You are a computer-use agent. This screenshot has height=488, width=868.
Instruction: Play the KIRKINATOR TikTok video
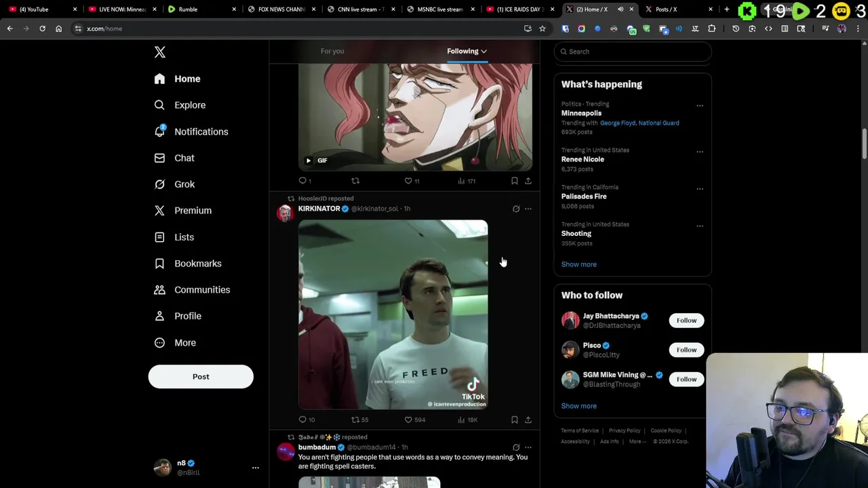393,314
